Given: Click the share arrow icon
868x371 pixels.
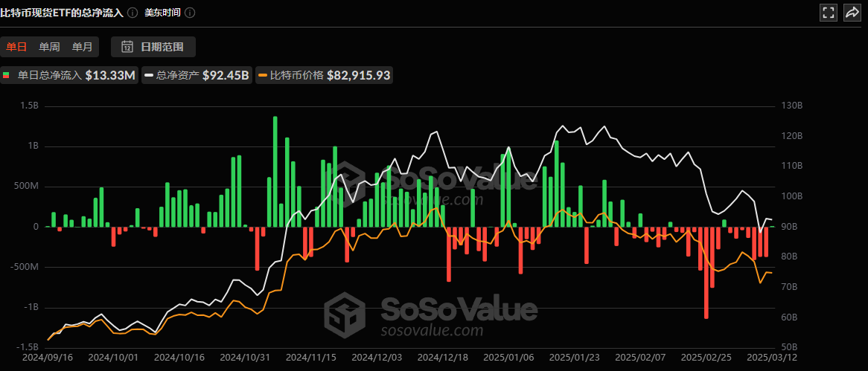Looking at the screenshot, I should (x=852, y=13).
